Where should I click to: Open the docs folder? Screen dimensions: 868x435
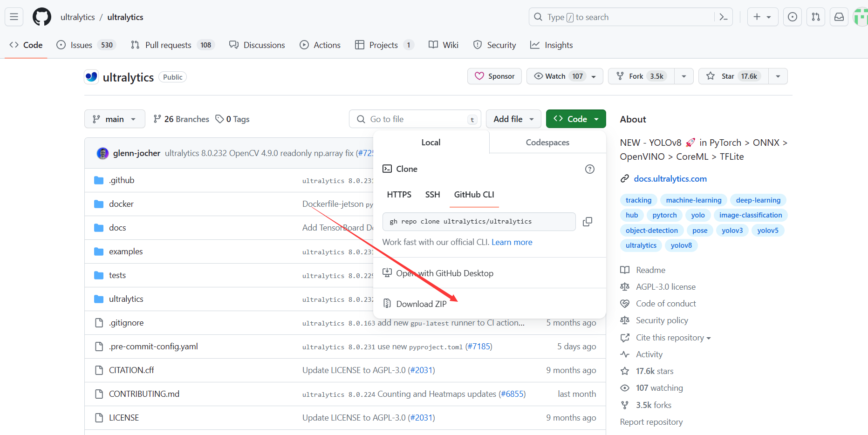tap(117, 228)
